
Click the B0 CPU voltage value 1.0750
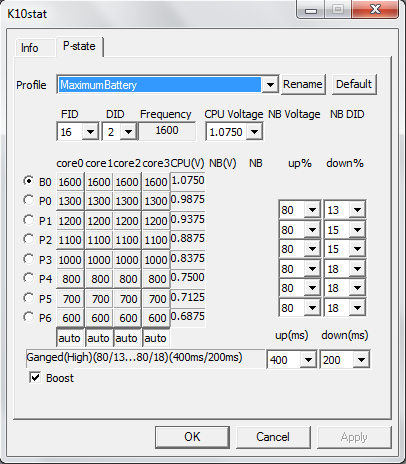(x=188, y=181)
